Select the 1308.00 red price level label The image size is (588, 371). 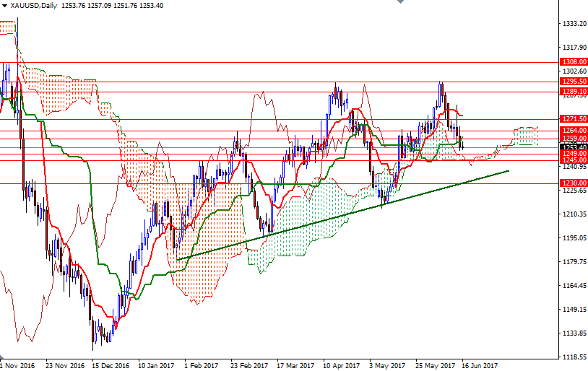tap(573, 63)
